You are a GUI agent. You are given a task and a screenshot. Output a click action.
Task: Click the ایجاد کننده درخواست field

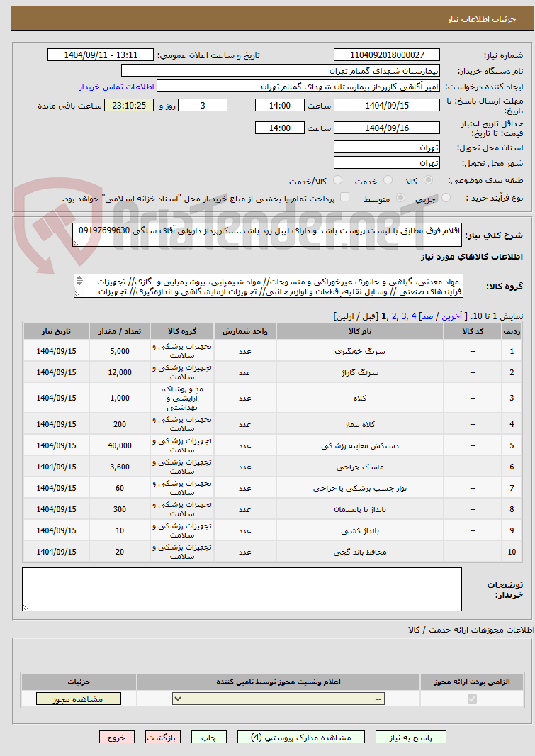click(x=298, y=87)
